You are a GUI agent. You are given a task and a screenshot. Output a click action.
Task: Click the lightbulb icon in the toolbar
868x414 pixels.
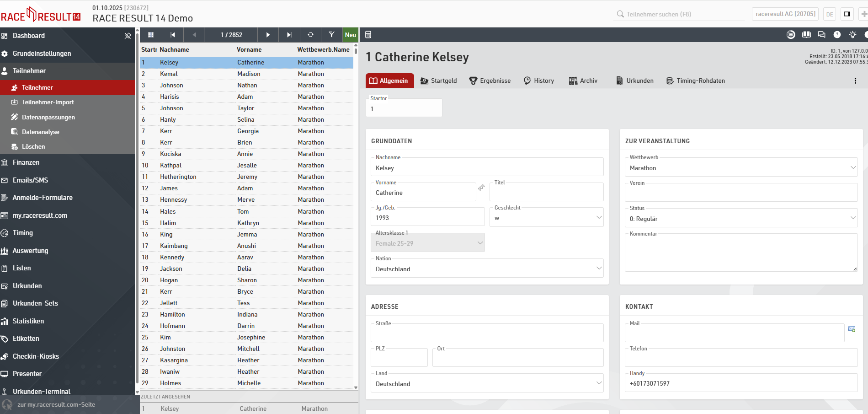[852, 35]
